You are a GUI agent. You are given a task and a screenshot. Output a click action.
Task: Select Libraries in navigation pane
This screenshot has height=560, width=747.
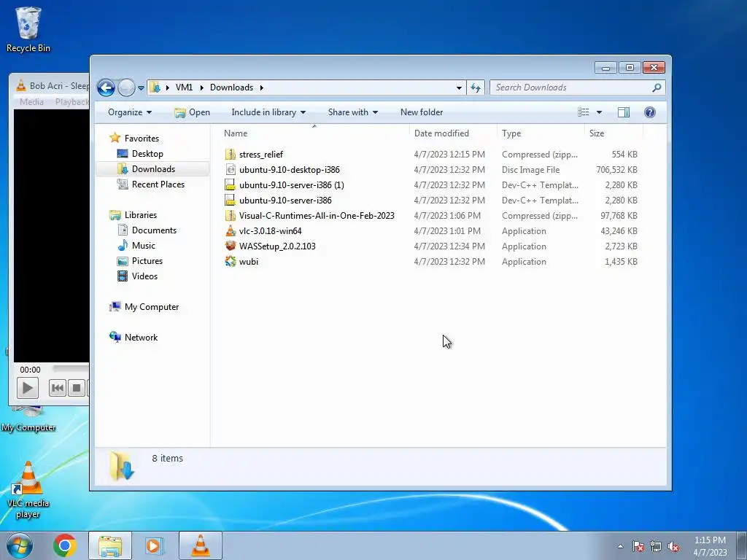(140, 215)
